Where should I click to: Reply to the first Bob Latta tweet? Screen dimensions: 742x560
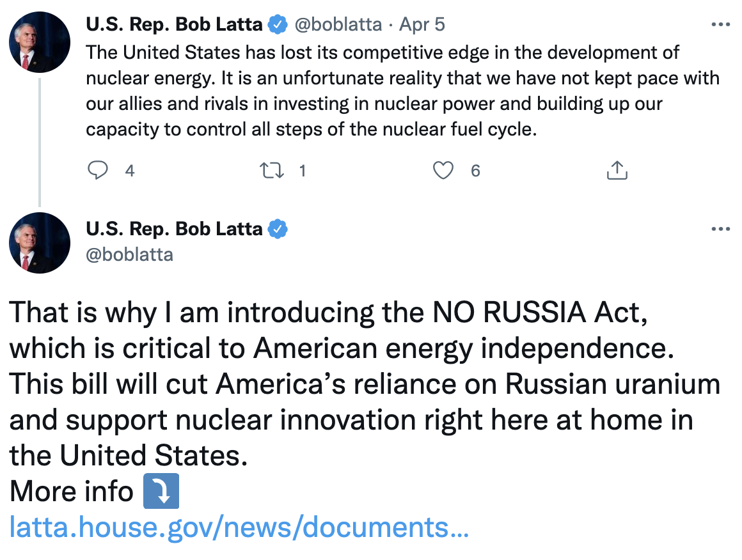pyautogui.click(x=97, y=171)
